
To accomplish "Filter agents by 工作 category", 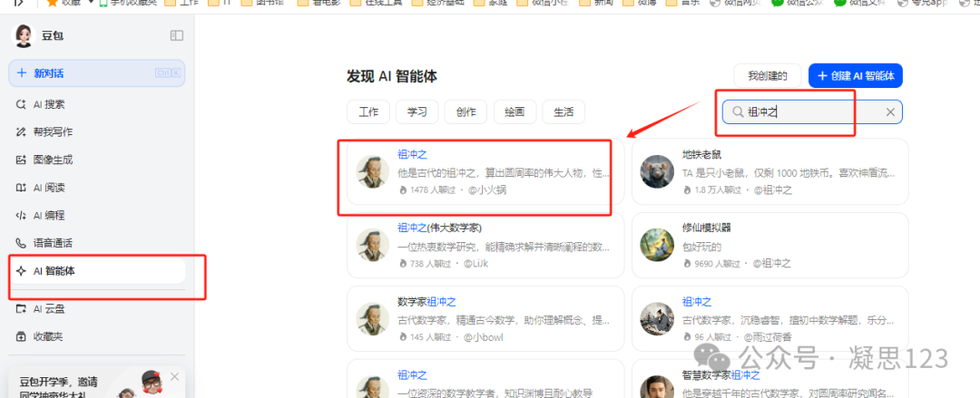I will coord(368,112).
